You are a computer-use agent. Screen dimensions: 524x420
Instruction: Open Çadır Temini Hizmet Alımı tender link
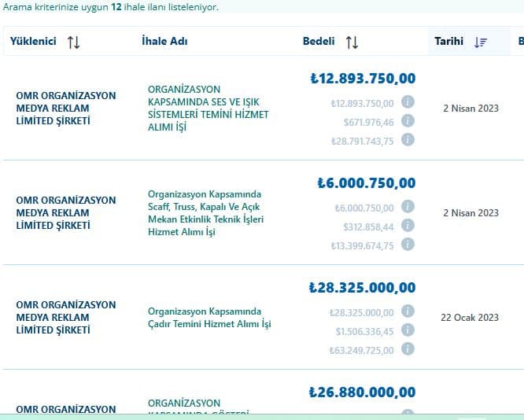coord(209,318)
